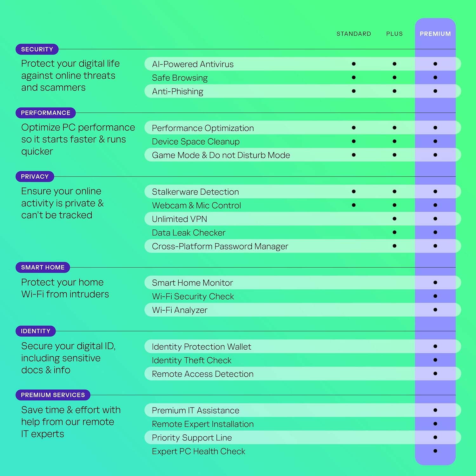Screen dimensions: 476x476
Task: Click Plus dot for Data Leak Checker
Action: 394,232
